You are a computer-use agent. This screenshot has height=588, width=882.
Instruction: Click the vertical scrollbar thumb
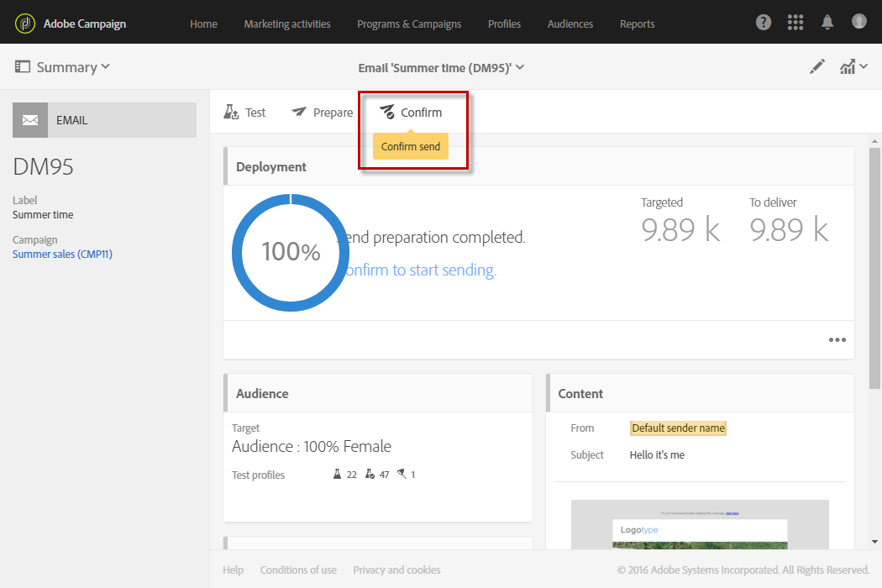point(874,269)
